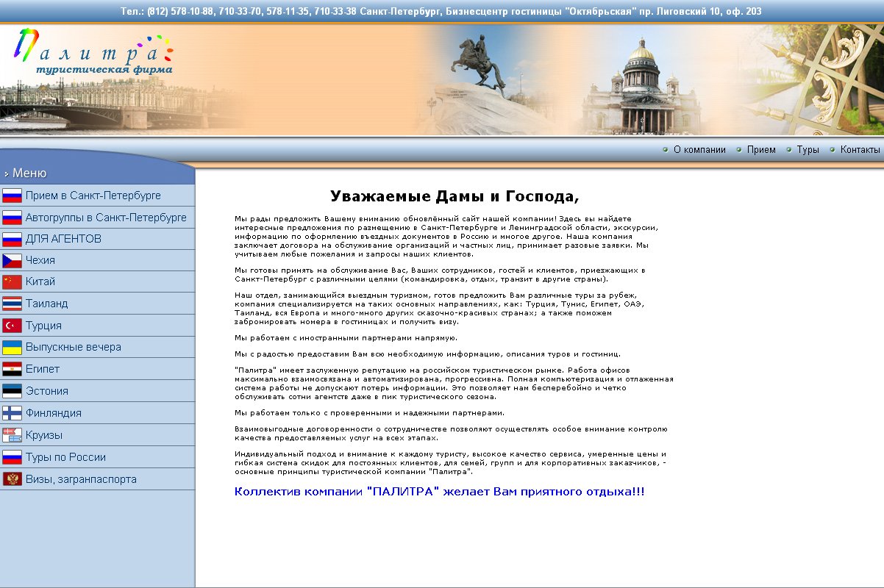This screenshot has width=884, height=588.
Task: Select Прием in the top navigation
Action: [760, 149]
